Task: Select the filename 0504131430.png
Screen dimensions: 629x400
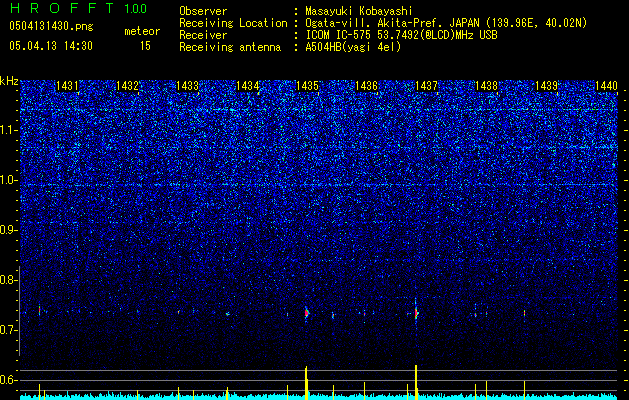Action: (51, 26)
